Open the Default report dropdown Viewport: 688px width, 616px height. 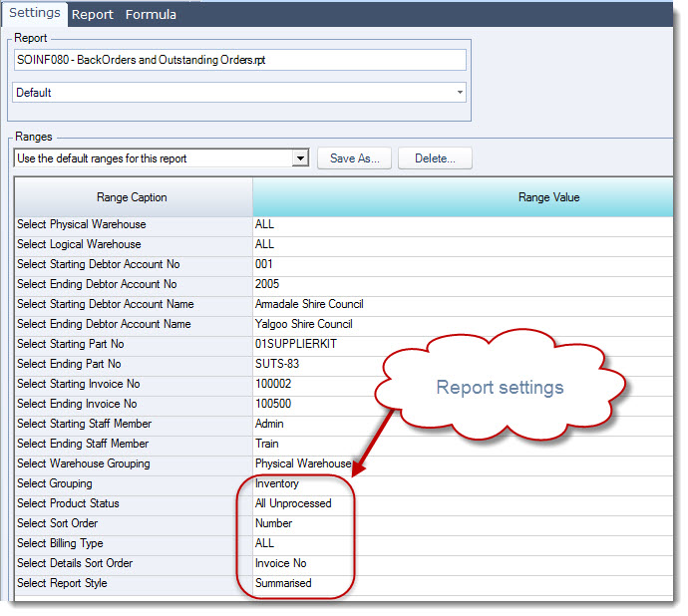click(239, 93)
